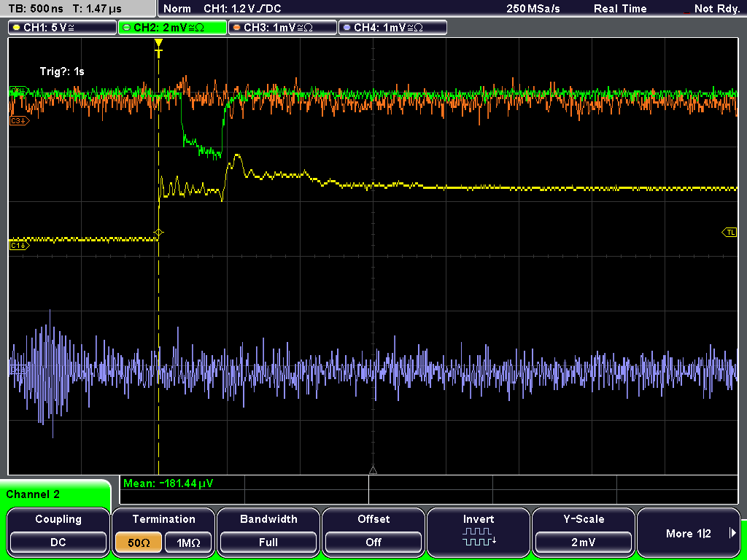The width and height of the screenshot is (747, 560).
Task: Click the C2 green ground level marker
Action: pos(19,90)
